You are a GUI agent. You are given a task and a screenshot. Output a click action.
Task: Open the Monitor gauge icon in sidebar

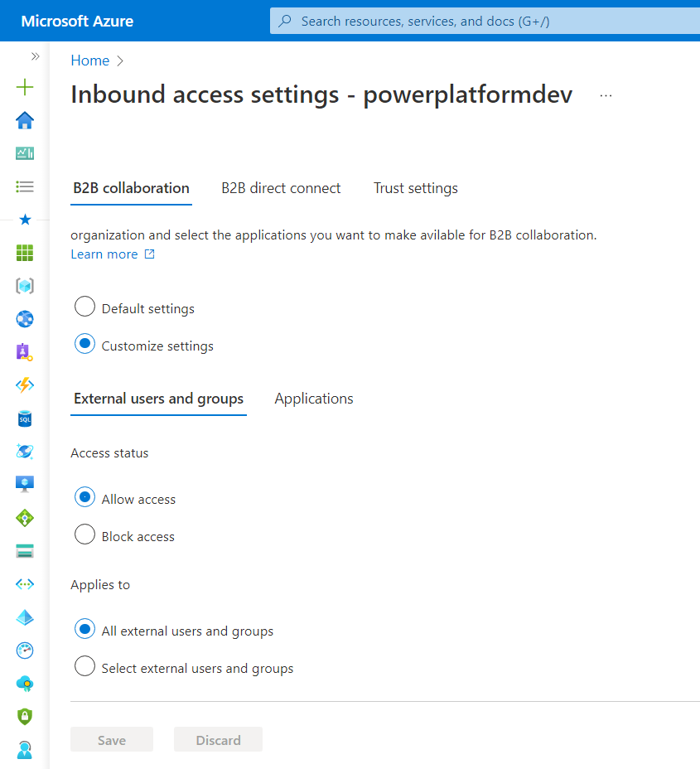[25, 651]
